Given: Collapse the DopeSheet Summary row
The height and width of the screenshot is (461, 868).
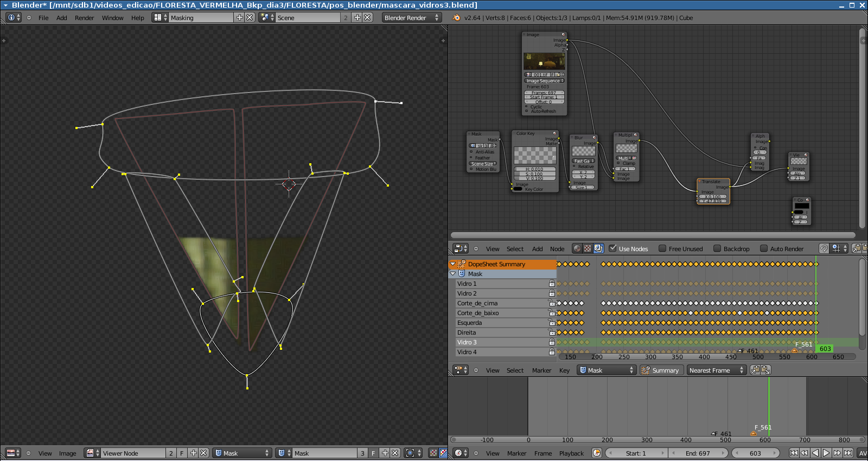Looking at the screenshot, I should point(453,264).
